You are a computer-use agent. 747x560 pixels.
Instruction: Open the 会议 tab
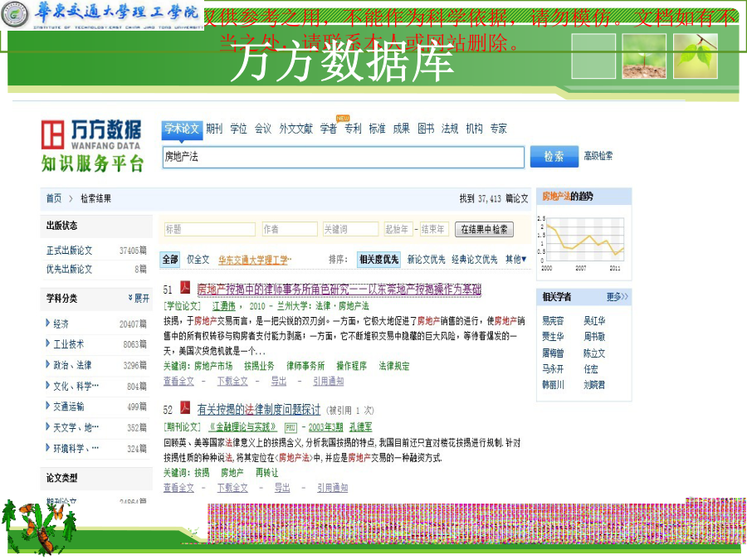point(263,129)
